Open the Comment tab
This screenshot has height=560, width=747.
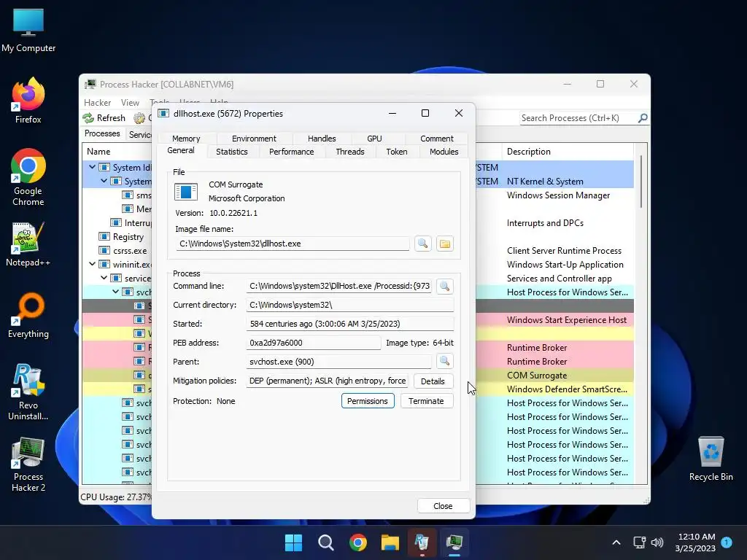(x=436, y=139)
